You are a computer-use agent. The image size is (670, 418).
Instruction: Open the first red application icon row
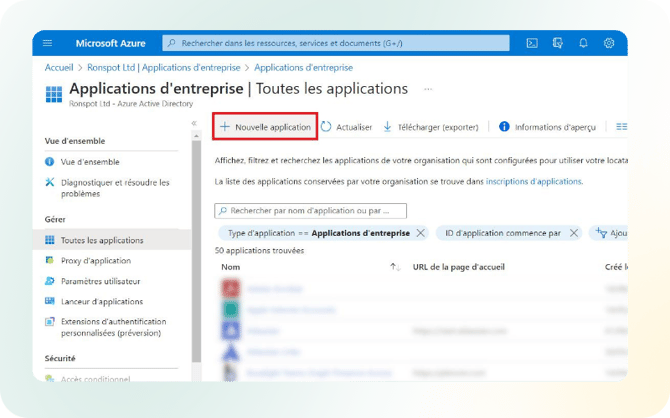231,288
